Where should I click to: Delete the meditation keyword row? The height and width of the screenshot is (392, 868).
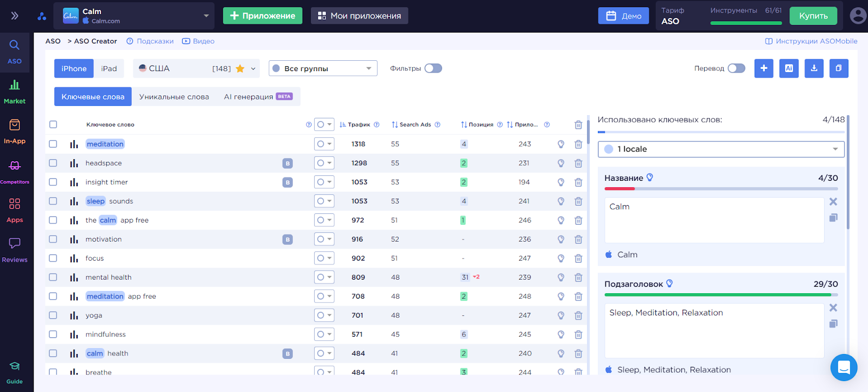click(578, 144)
